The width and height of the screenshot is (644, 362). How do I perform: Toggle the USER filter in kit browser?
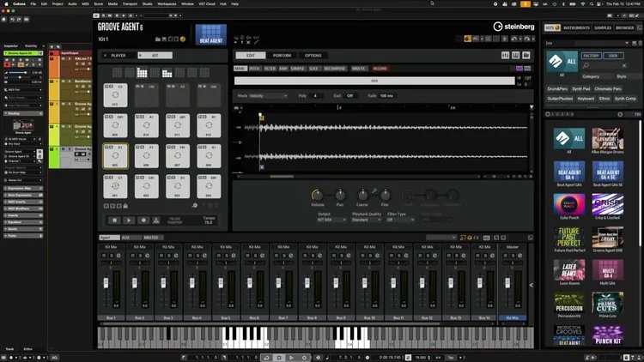pos(613,56)
